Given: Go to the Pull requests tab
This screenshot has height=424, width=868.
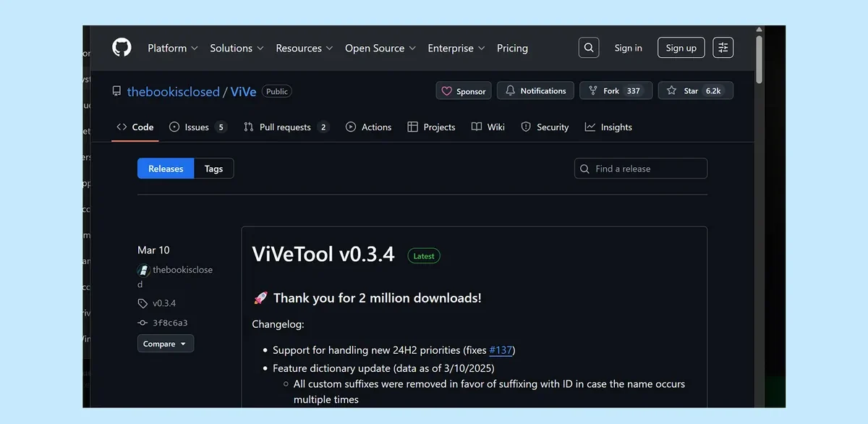Looking at the screenshot, I should pyautogui.click(x=286, y=127).
